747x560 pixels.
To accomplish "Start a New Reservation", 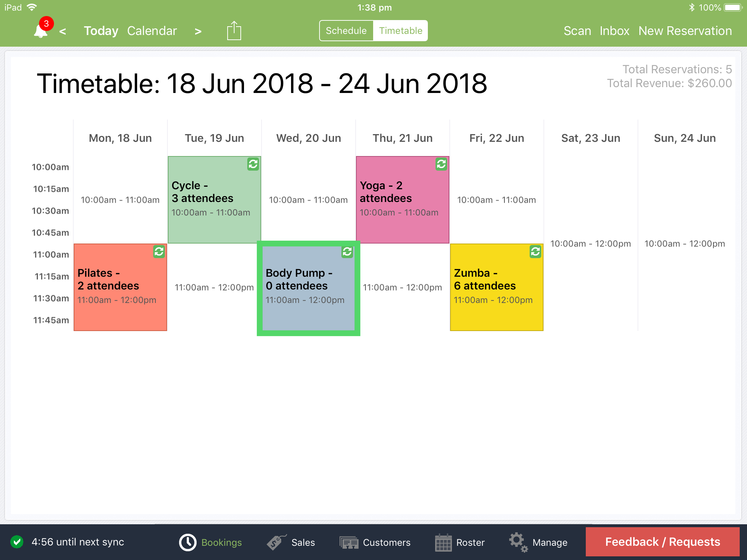I will (685, 31).
